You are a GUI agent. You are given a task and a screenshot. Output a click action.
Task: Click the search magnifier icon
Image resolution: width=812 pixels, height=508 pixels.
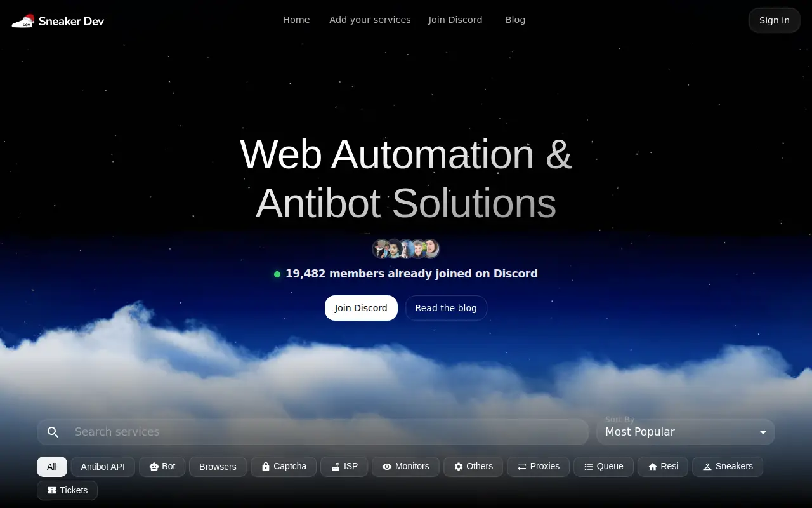tap(53, 432)
